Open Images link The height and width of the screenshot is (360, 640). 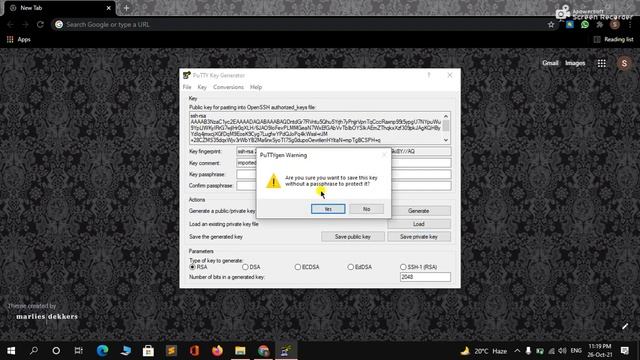point(575,63)
